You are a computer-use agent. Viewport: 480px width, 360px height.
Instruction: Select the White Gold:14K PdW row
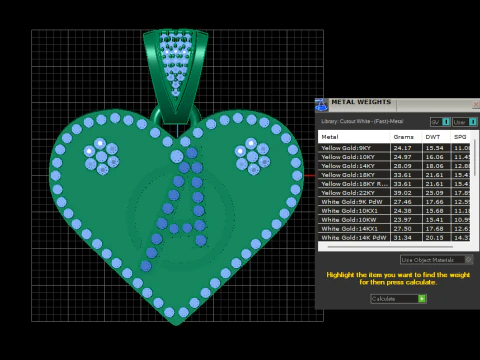[x=394, y=238]
